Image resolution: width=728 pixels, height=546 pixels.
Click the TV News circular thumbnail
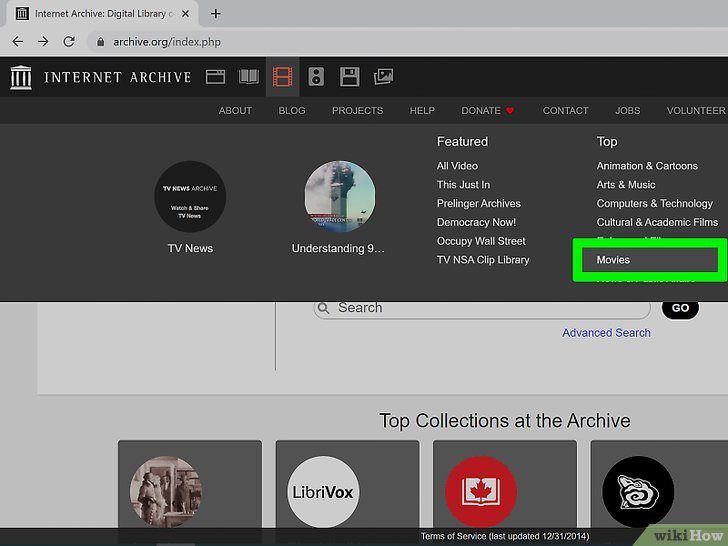(x=190, y=196)
